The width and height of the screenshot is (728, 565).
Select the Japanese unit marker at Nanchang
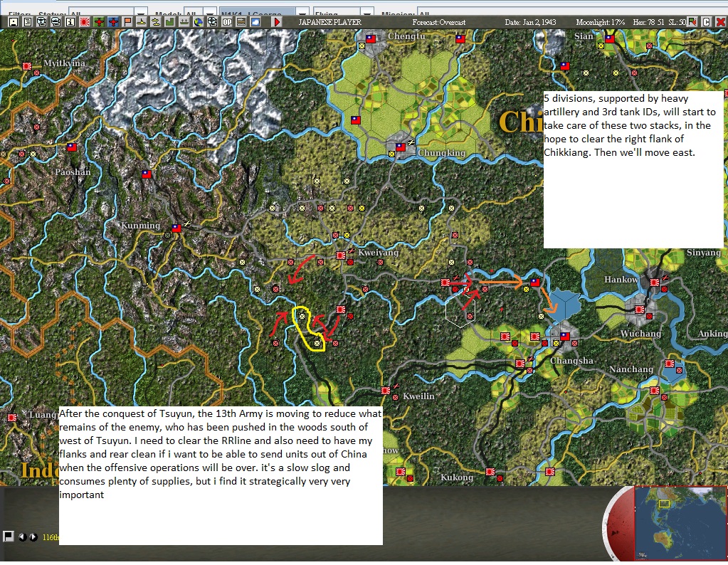670,364
